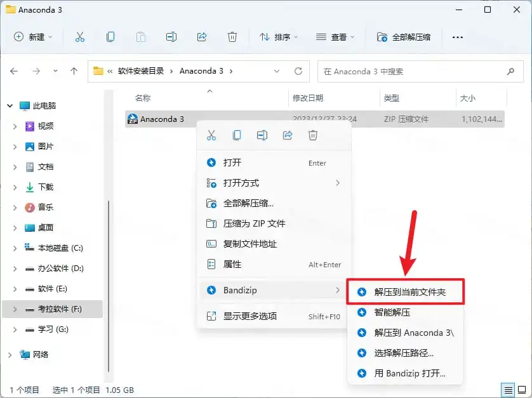Click 软件安装目录 in the address breadcrumb
This screenshot has width=532, height=398.
click(141, 71)
